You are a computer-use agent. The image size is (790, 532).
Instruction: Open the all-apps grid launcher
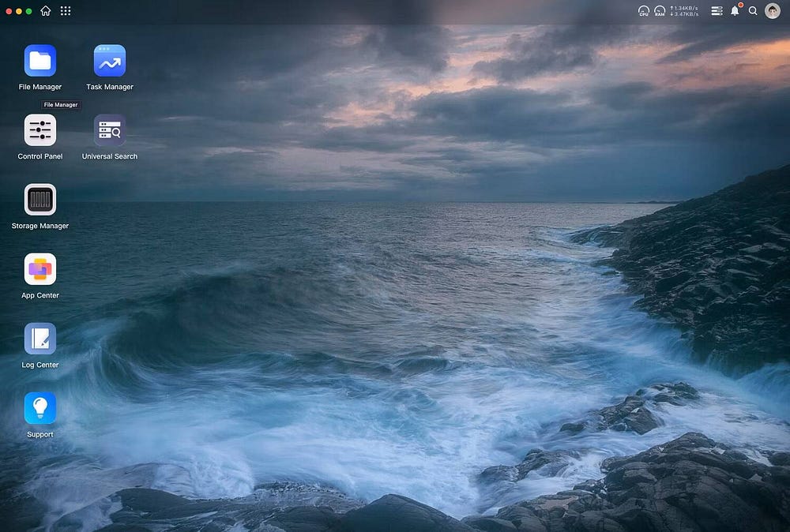point(66,11)
